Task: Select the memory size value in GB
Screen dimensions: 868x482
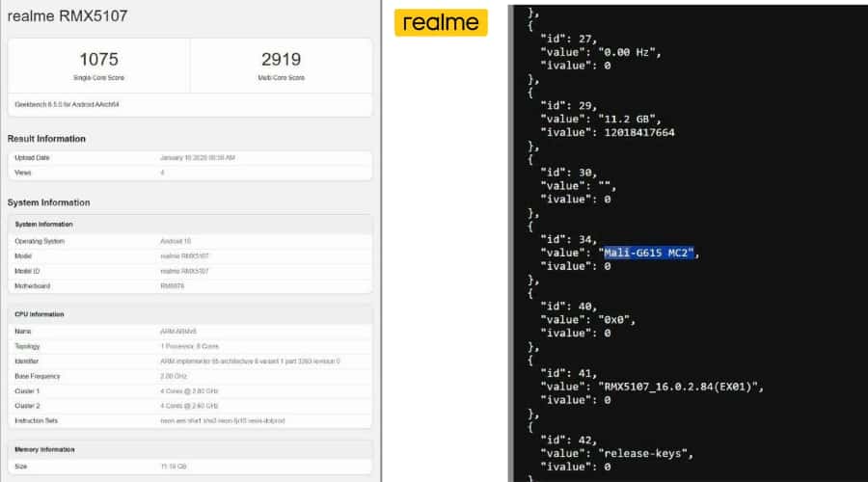Action: [174, 467]
